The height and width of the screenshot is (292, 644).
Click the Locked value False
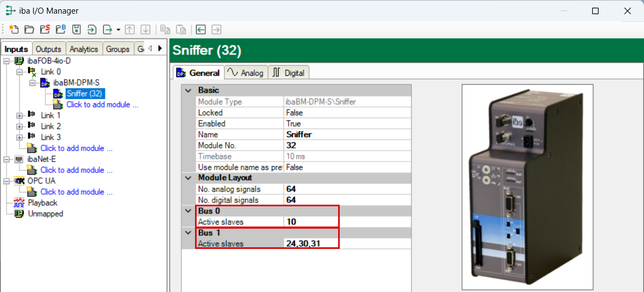pyautogui.click(x=347, y=112)
